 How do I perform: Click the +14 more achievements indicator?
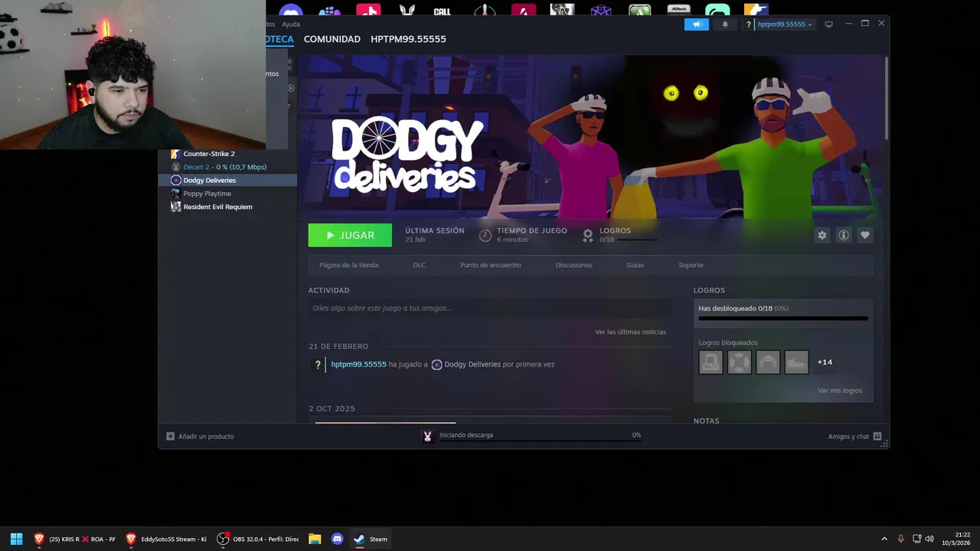point(825,362)
